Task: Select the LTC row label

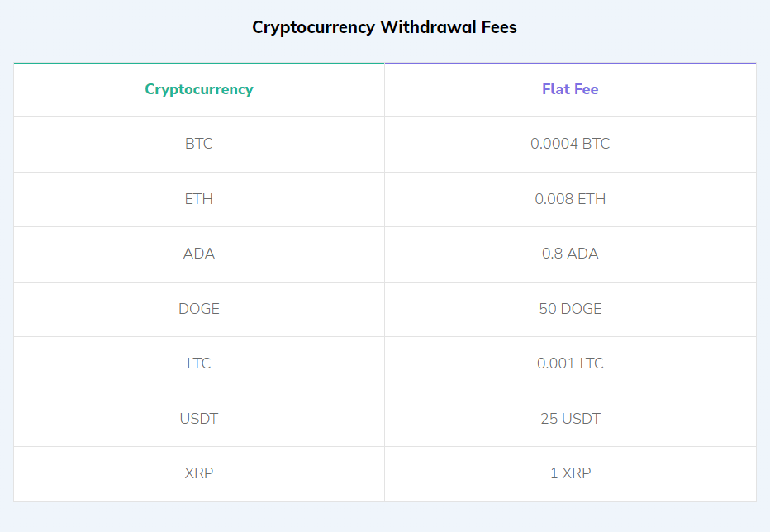Action: coord(199,363)
